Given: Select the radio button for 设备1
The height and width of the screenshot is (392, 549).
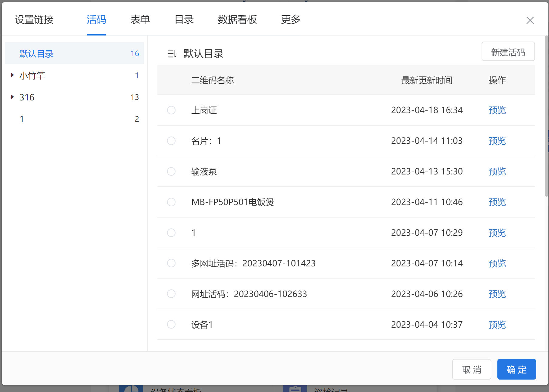Looking at the screenshot, I should tap(171, 324).
